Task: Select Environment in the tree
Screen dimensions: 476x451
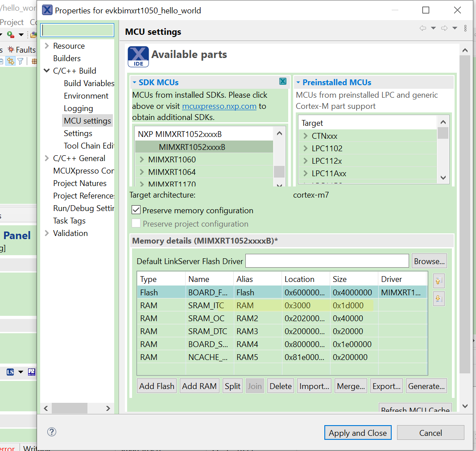Action: 86,95
